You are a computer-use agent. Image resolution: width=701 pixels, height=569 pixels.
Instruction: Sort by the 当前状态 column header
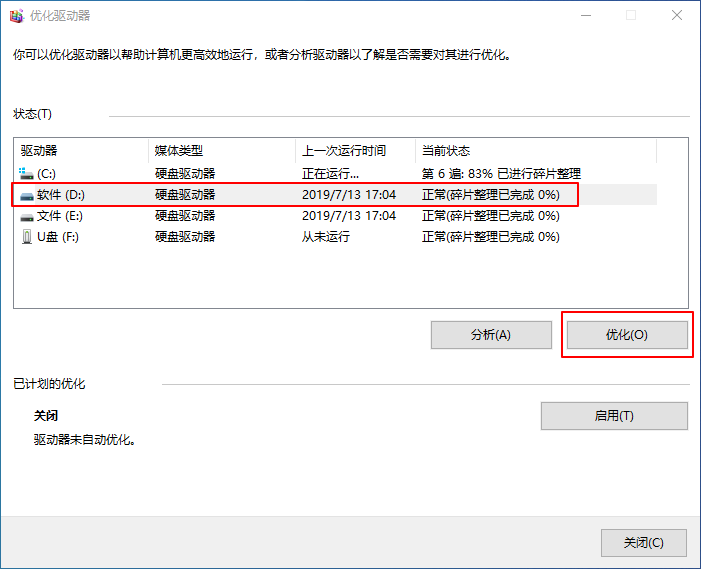pyautogui.click(x=446, y=150)
